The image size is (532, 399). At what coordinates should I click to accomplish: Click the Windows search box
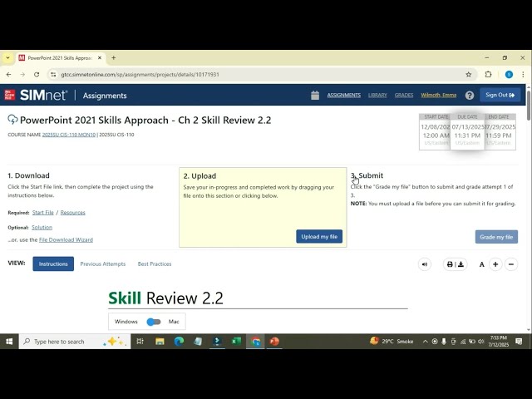75,342
